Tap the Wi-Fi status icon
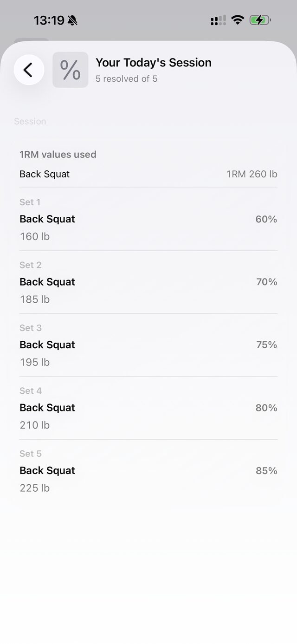The image size is (297, 644). (237, 20)
